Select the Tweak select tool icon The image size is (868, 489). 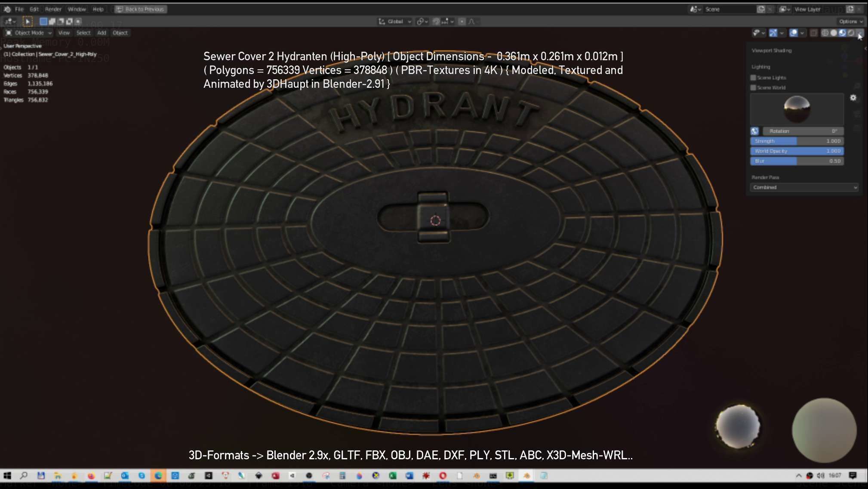(x=28, y=21)
